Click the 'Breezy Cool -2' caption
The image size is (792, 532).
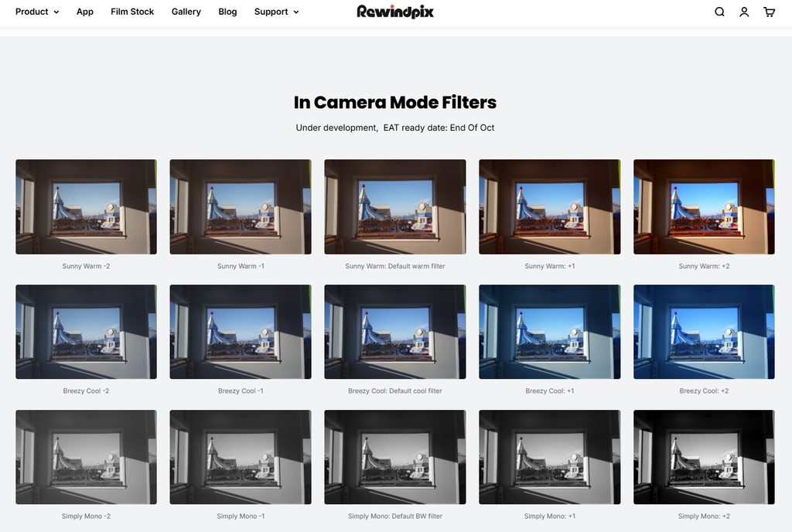point(87,390)
